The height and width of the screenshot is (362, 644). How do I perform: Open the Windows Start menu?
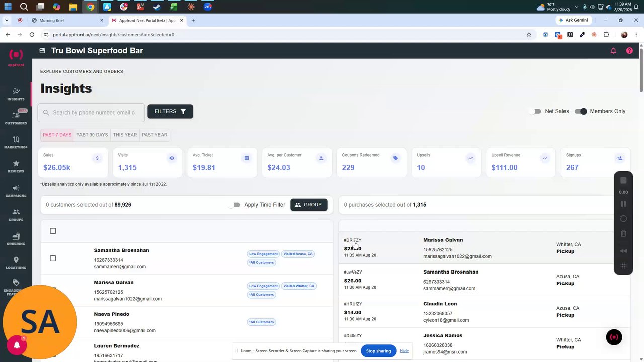pyautogui.click(x=8, y=7)
